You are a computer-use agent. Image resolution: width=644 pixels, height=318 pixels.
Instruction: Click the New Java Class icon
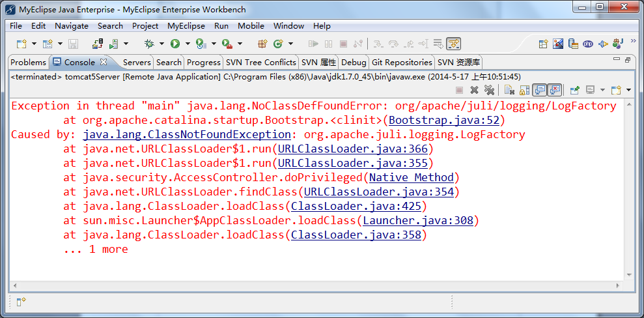[279, 44]
